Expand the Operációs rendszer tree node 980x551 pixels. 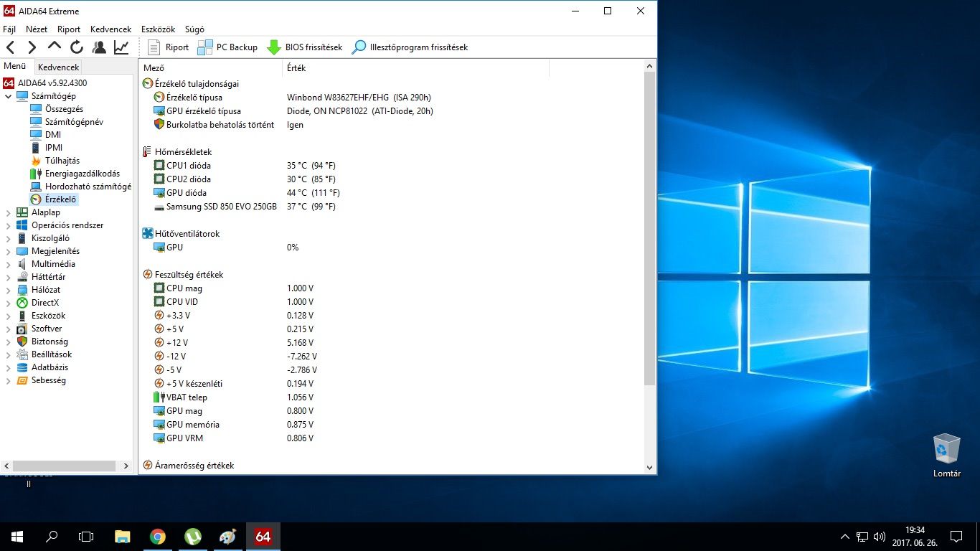click(x=9, y=225)
